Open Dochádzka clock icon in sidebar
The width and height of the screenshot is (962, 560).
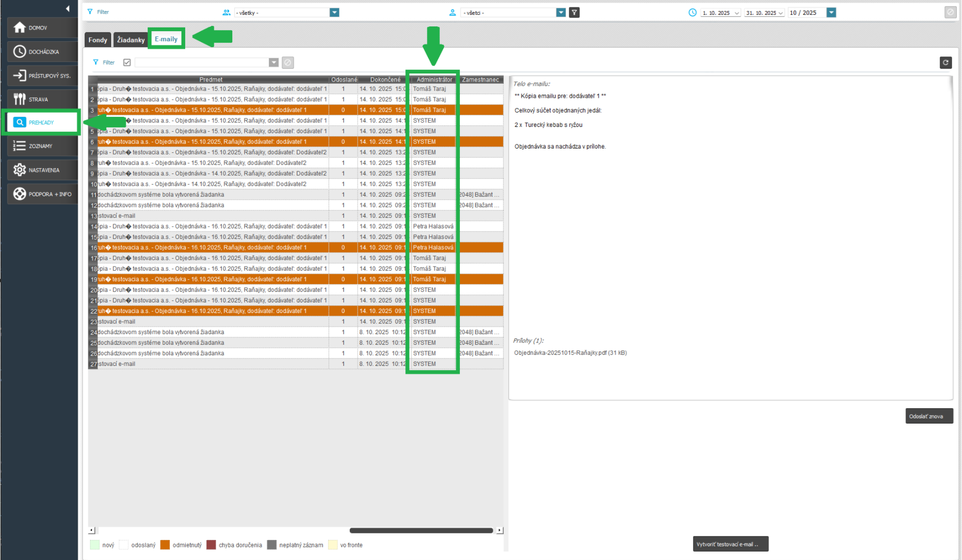(20, 51)
